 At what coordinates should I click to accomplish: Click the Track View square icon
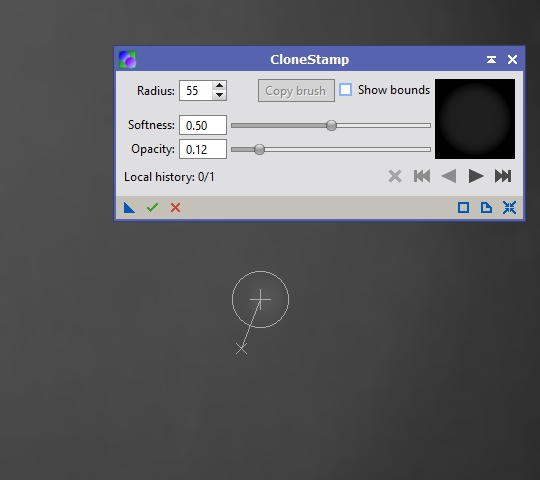[463, 208]
